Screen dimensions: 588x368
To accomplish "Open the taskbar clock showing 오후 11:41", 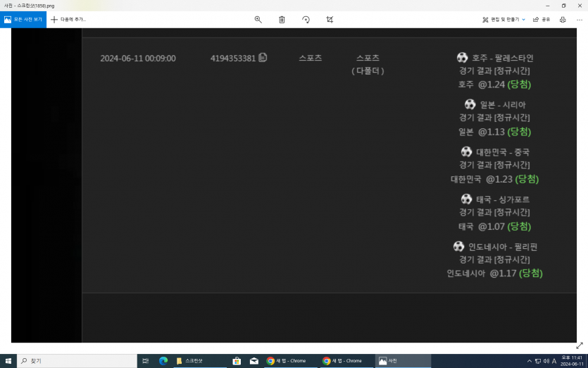I will [x=572, y=361].
